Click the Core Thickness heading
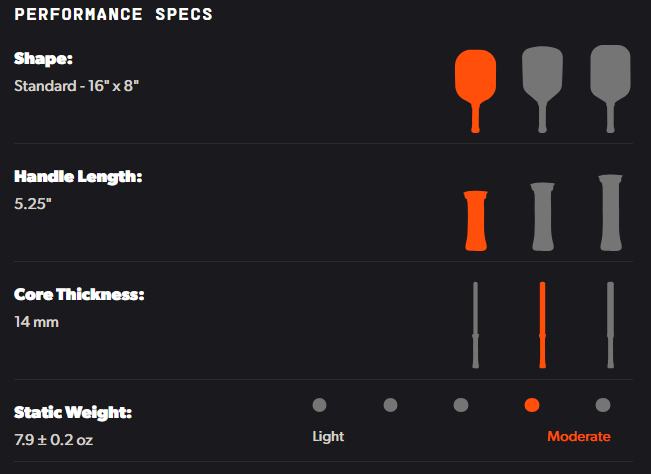Image resolution: width=651 pixels, height=474 pixels. (x=79, y=295)
